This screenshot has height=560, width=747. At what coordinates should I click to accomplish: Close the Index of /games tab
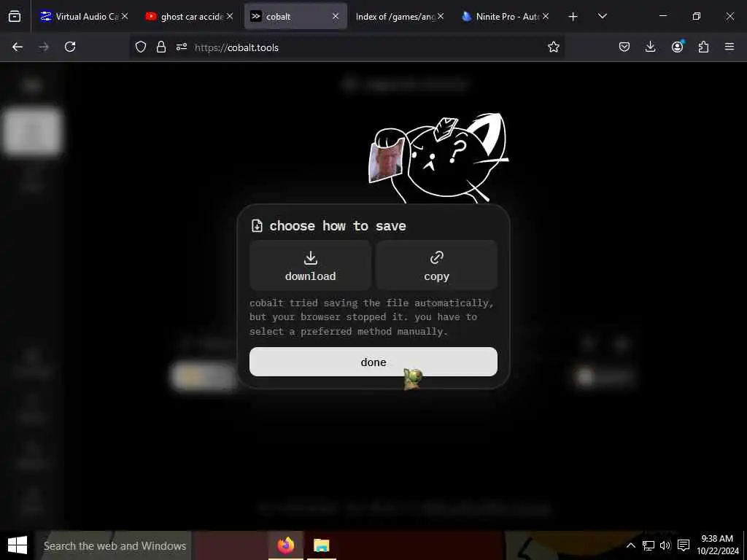click(x=441, y=16)
